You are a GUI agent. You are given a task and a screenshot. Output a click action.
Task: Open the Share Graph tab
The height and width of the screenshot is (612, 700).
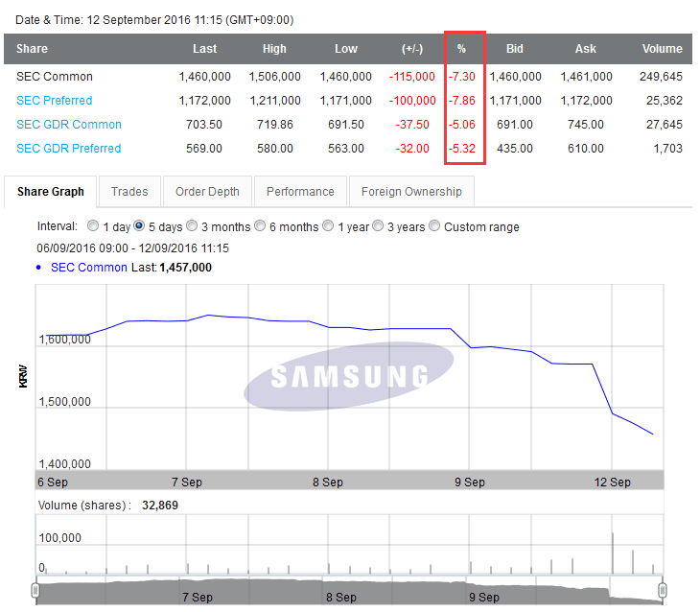50,192
